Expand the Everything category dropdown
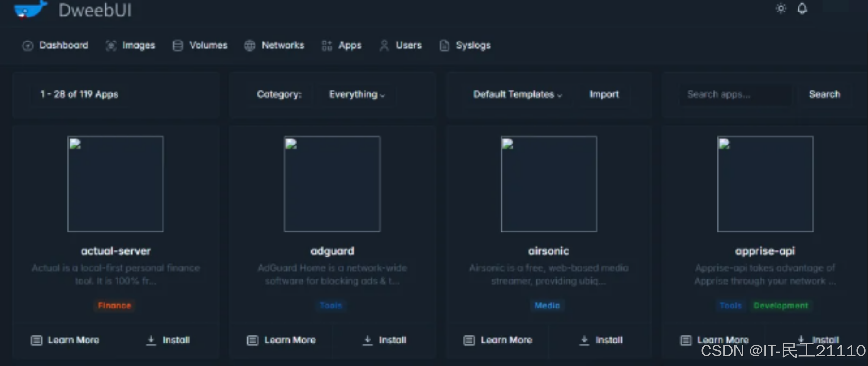This screenshot has width=868, height=366. point(356,94)
